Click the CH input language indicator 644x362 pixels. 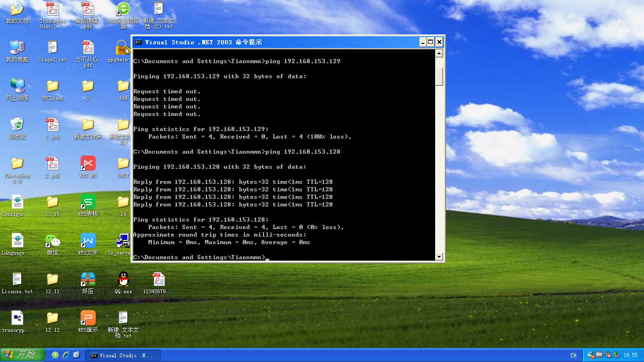[573, 355]
